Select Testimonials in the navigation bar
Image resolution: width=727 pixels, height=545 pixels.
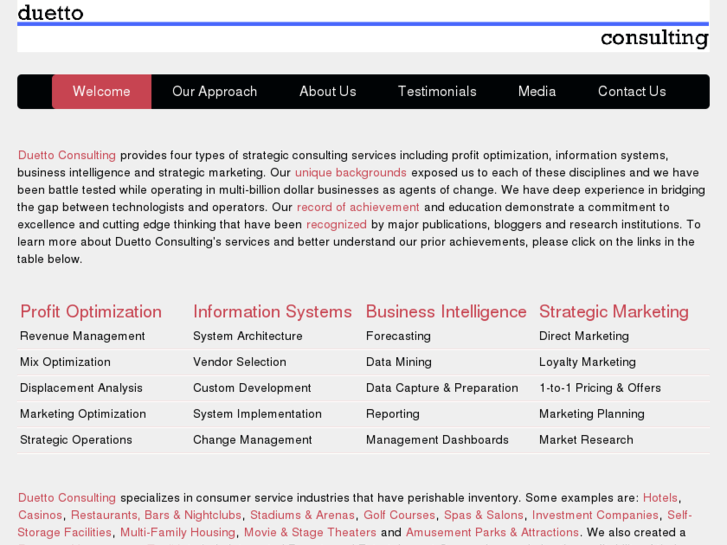point(437,91)
